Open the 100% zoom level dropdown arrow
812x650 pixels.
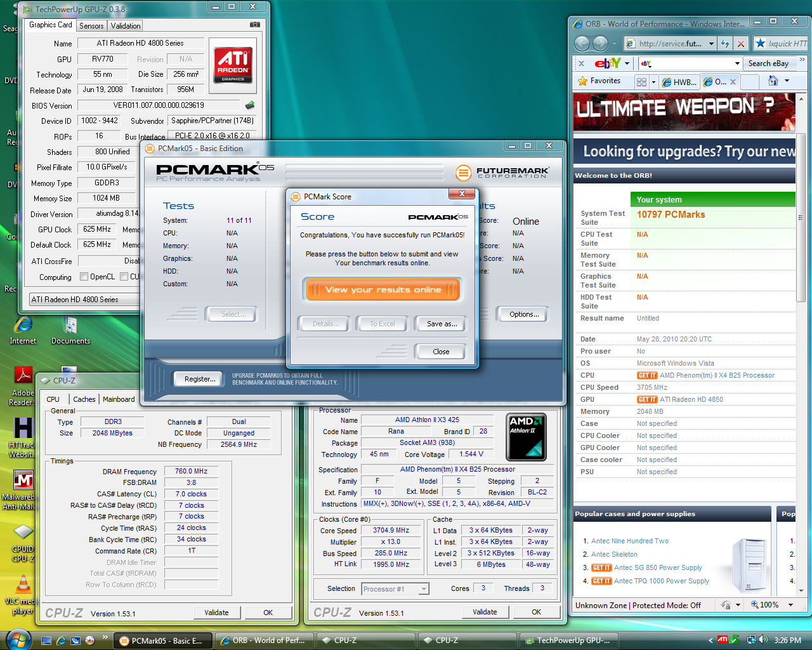[x=790, y=605]
